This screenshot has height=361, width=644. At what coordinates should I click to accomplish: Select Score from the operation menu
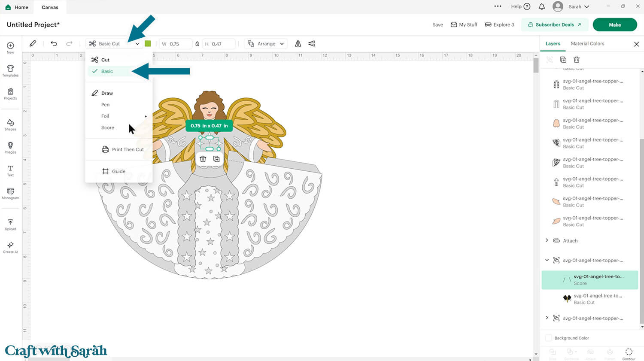[x=107, y=127]
